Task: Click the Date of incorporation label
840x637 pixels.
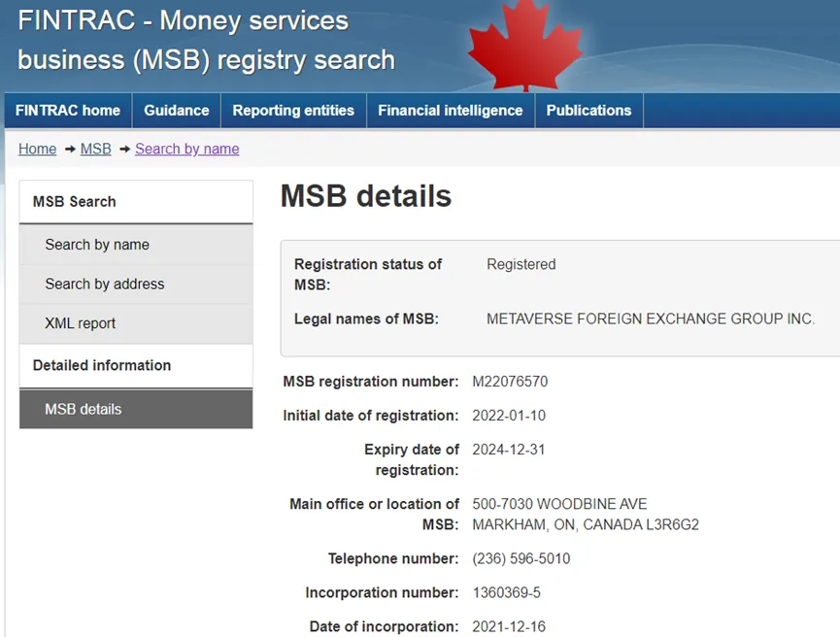Action: click(x=385, y=626)
